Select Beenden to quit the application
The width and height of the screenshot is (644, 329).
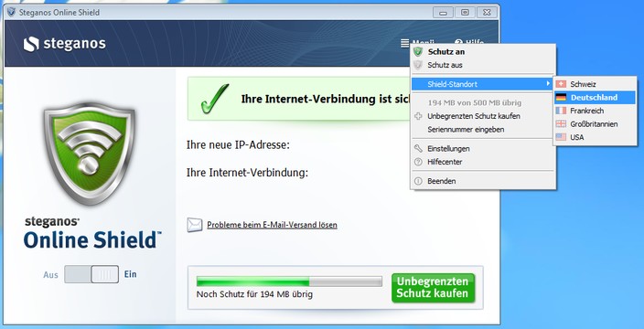point(483,181)
